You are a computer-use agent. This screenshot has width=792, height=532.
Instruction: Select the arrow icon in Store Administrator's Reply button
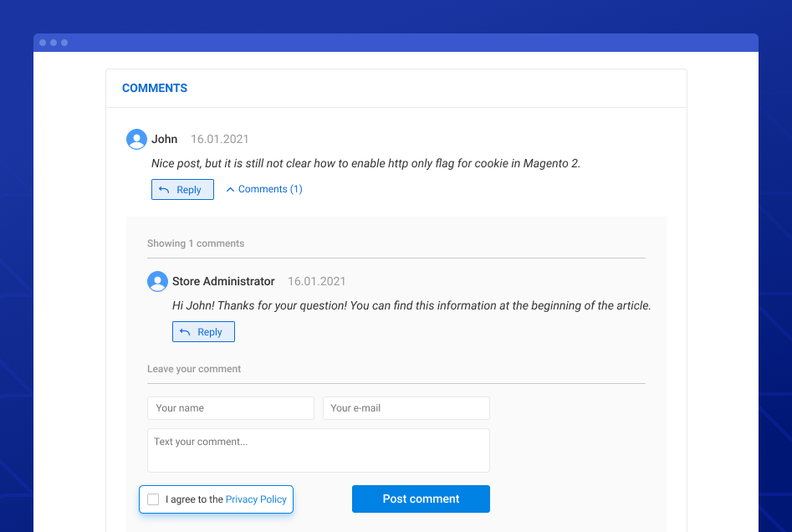pos(186,331)
